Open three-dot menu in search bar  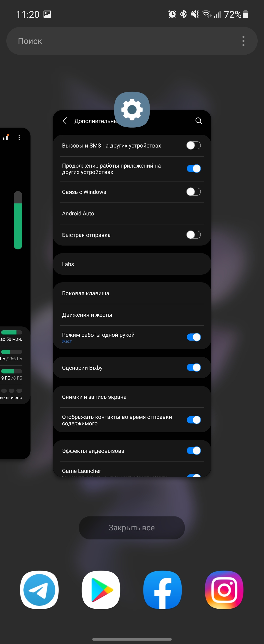[243, 41]
